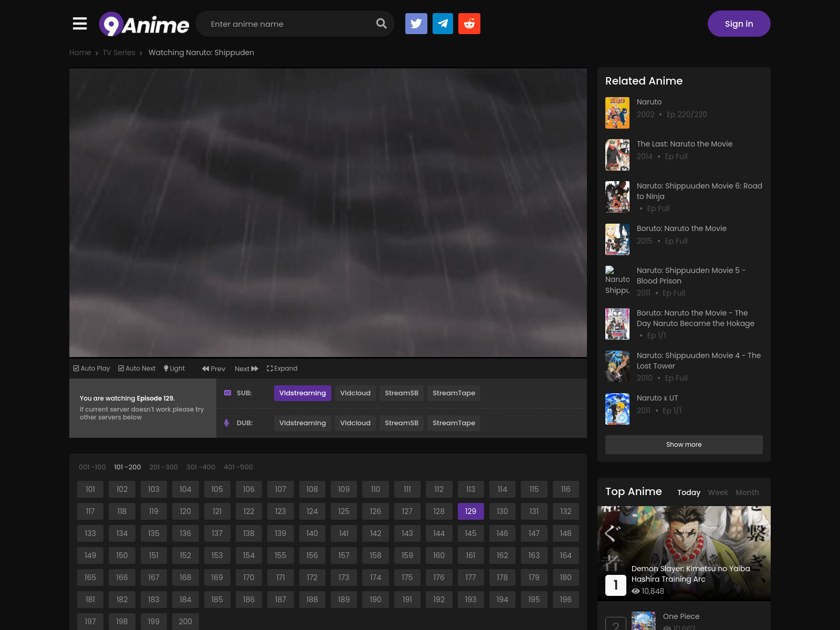Open episode 130
The height and width of the screenshot is (630, 840).
pos(502,511)
